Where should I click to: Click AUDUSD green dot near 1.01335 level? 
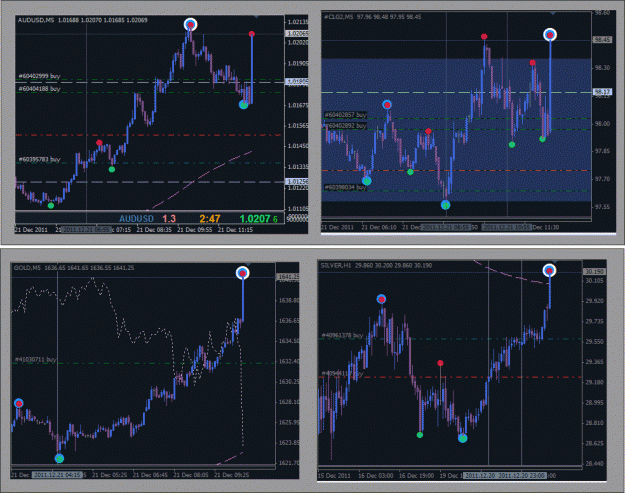click(112, 169)
